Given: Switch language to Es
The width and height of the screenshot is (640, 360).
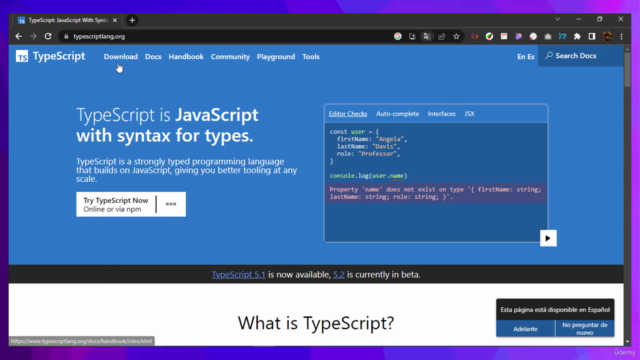Looking at the screenshot, I should (531, 57).
